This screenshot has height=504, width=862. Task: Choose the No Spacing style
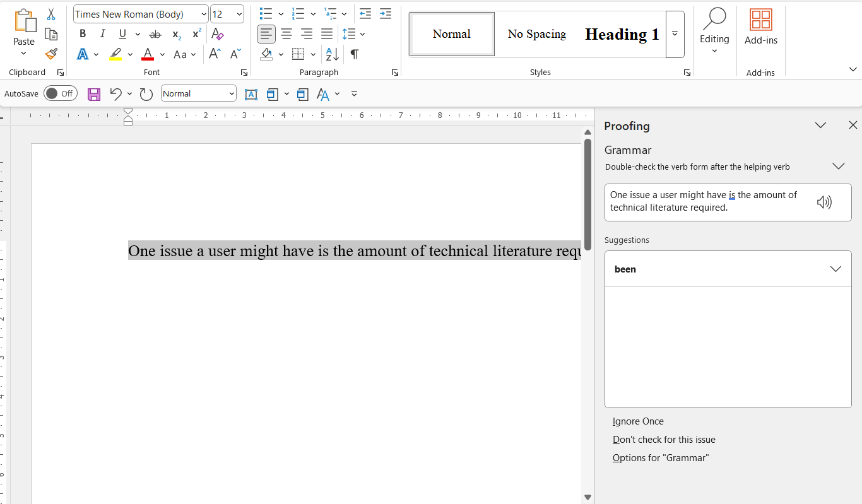(x=537, y=34)
